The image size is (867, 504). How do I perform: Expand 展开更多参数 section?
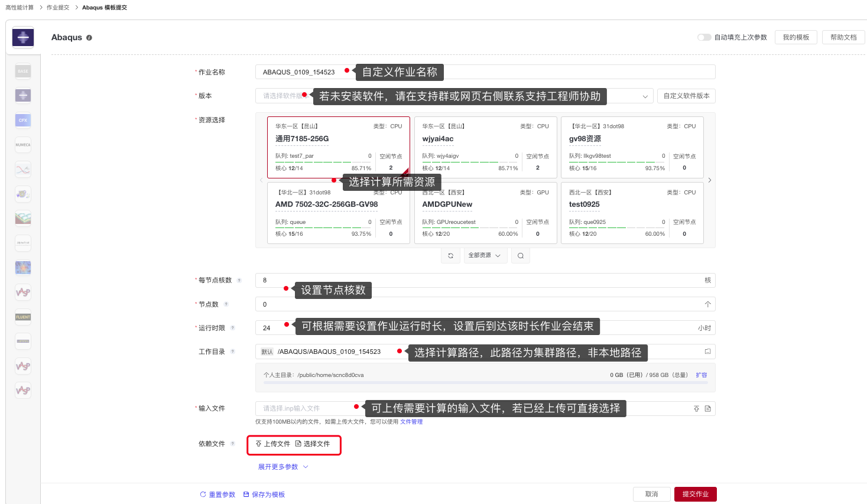[282, 467]
